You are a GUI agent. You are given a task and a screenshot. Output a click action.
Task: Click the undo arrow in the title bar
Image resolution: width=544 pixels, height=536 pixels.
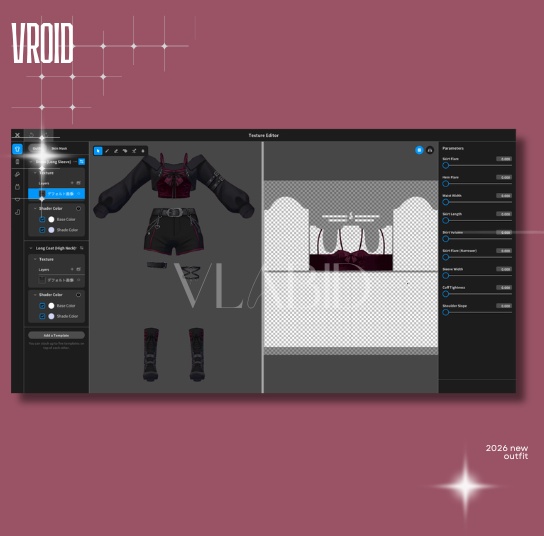[31, 135]
